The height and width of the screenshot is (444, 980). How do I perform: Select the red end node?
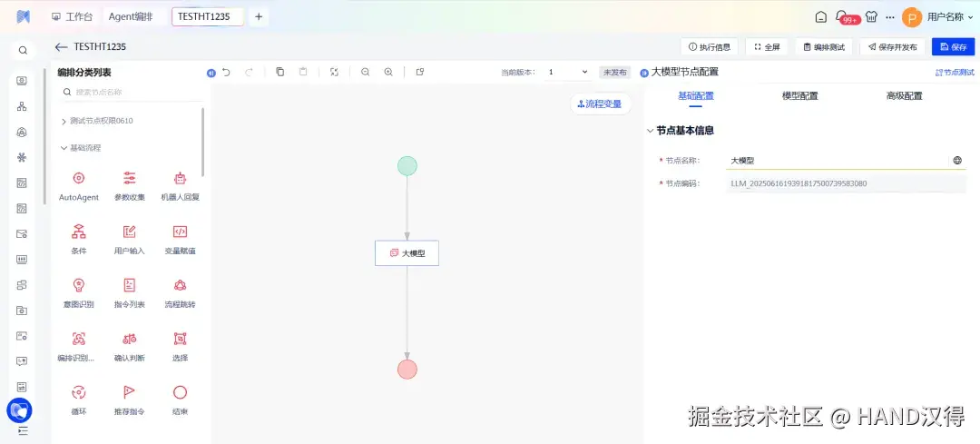pyautogui.click(x=407, y=370)
